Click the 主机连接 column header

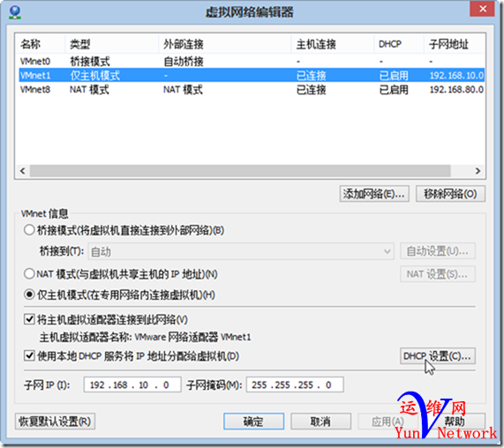point(333,44)
